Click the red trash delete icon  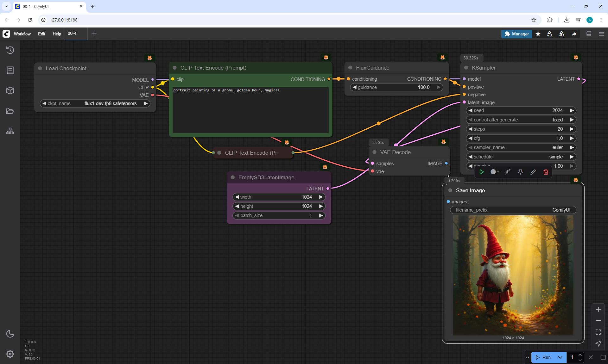(x=546, y=172)
